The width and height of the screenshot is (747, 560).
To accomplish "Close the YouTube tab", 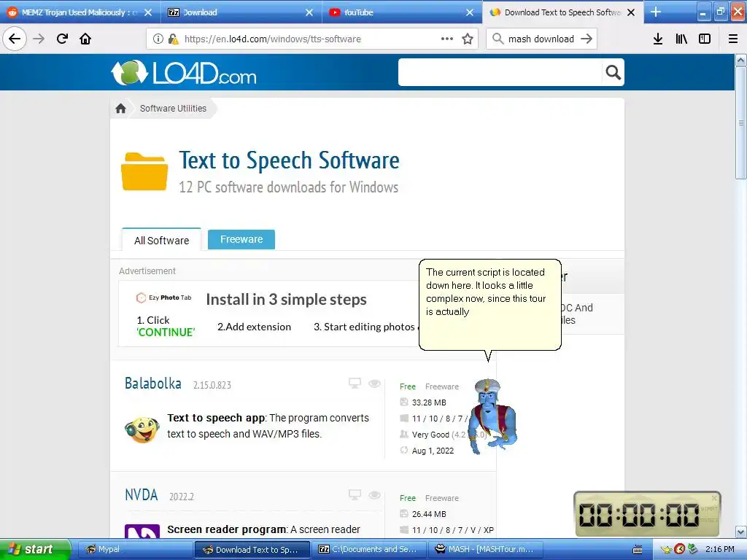I will pos(470,12).
